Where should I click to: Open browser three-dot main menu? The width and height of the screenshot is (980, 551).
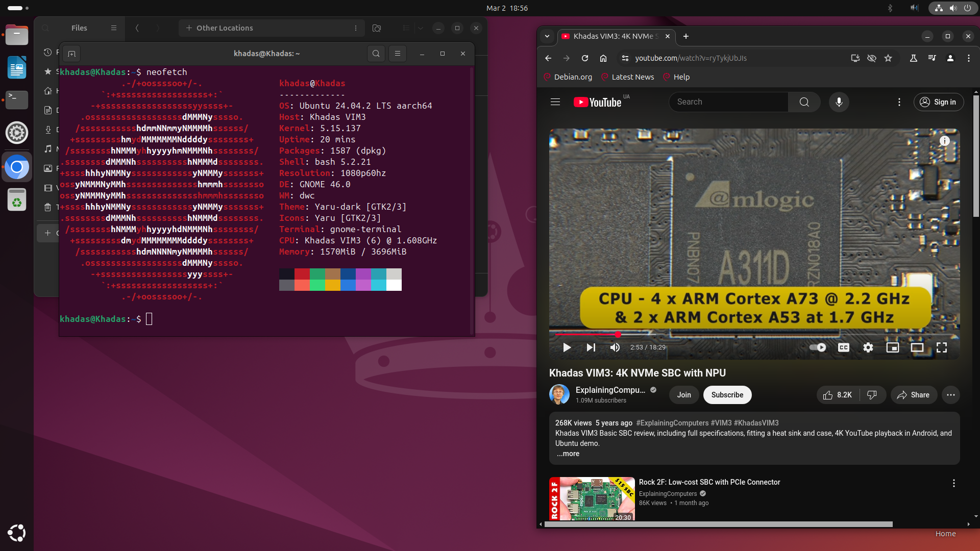969,58
